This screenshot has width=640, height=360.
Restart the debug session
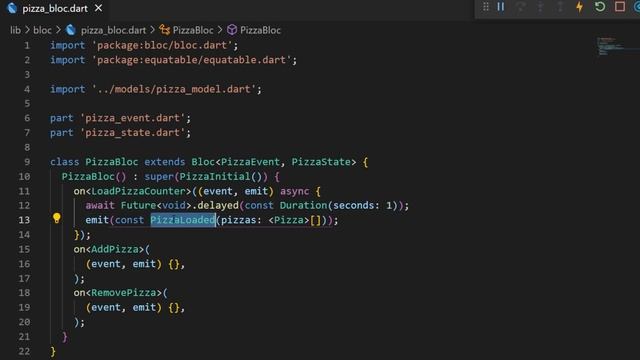[x=600, y=7]
